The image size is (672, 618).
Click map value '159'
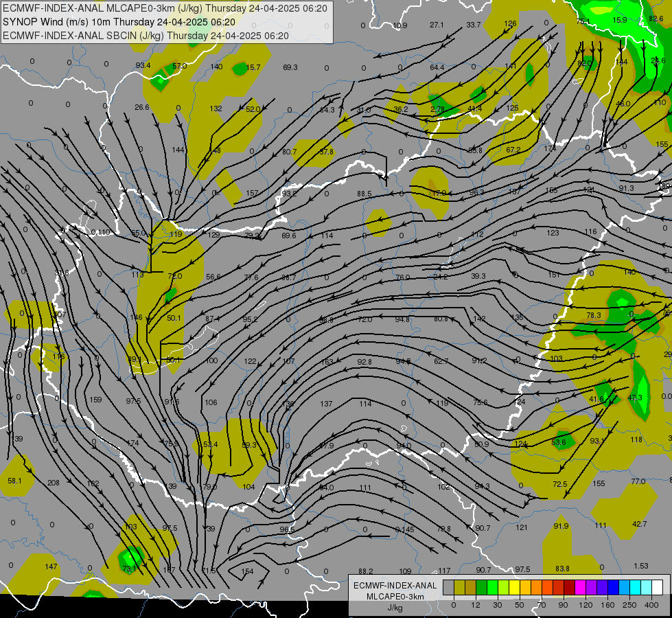click(95, 400)
